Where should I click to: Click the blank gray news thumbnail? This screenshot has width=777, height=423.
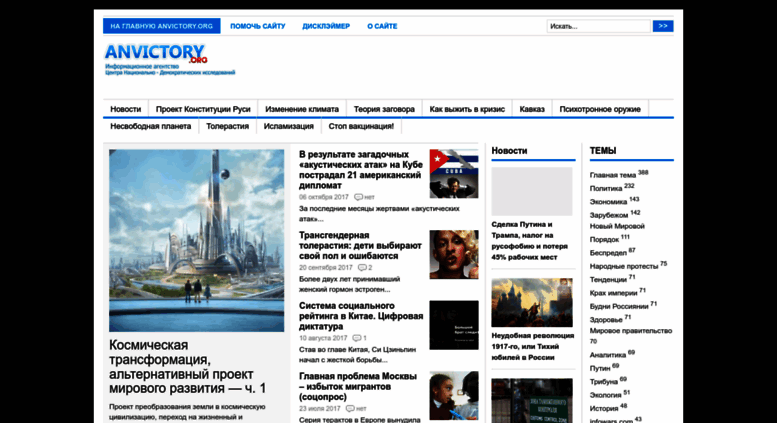532,191
